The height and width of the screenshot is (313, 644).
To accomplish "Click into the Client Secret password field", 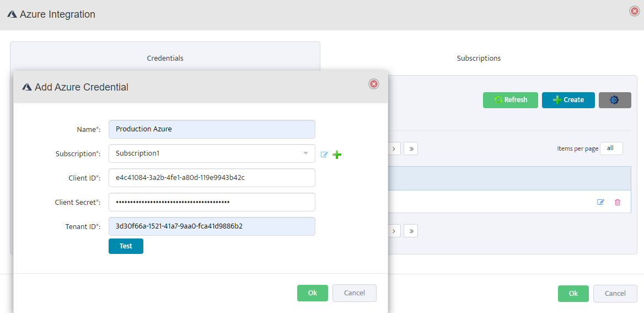I will pyautogui.click(x=212, y=202).
